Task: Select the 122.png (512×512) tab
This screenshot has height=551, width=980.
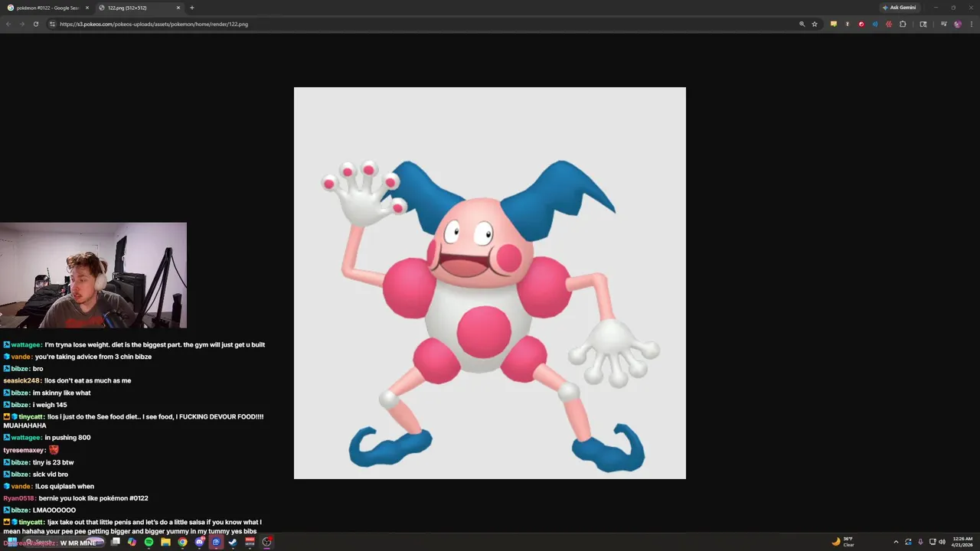Action: pos(138,8)
